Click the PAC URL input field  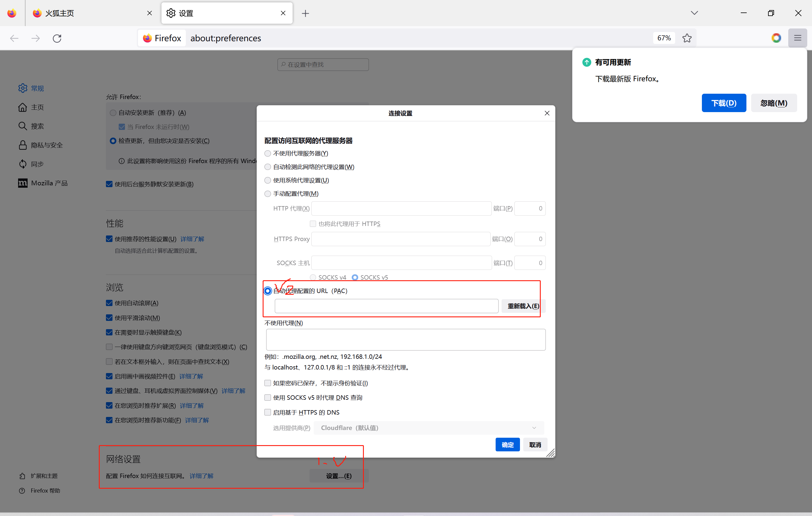[x=386, y=306]
